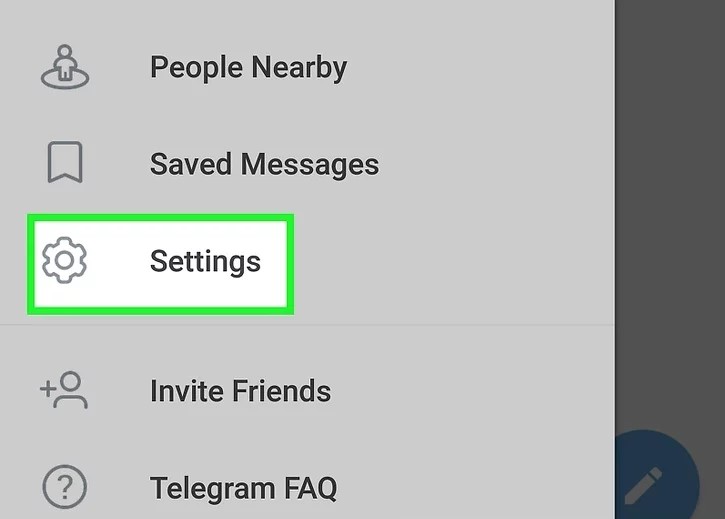
Task: Click the word 'FAQ' in Telegram FAQ
Action: 310,488
